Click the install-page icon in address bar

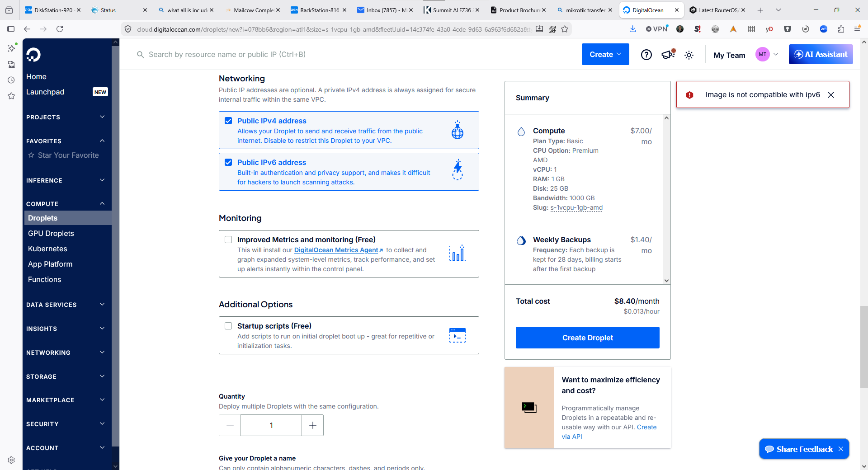pos(539,29)
